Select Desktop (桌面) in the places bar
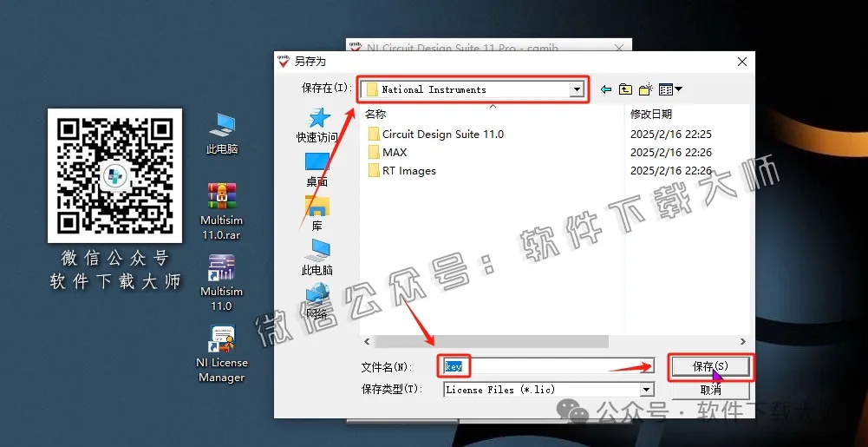 click(x=317, y=170)
